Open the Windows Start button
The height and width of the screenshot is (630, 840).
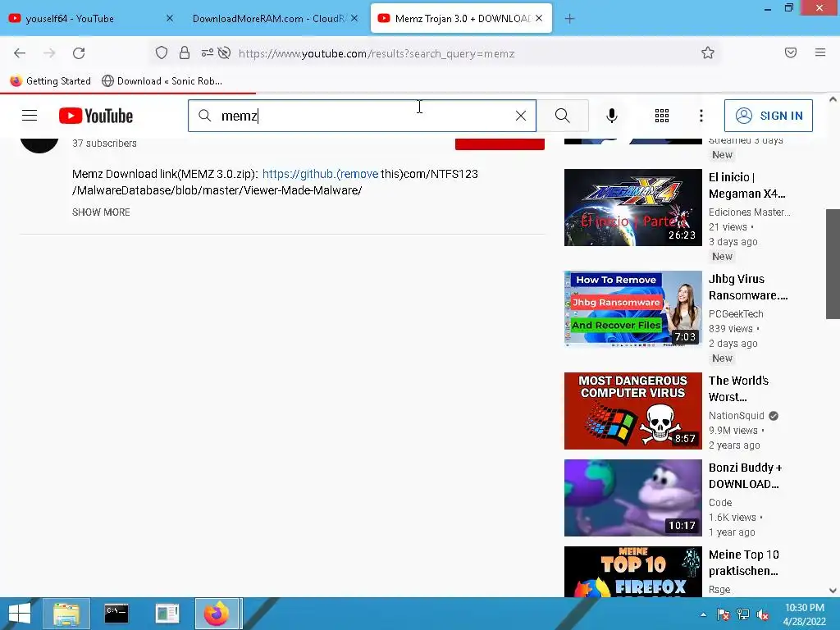(x=20, y=614)
